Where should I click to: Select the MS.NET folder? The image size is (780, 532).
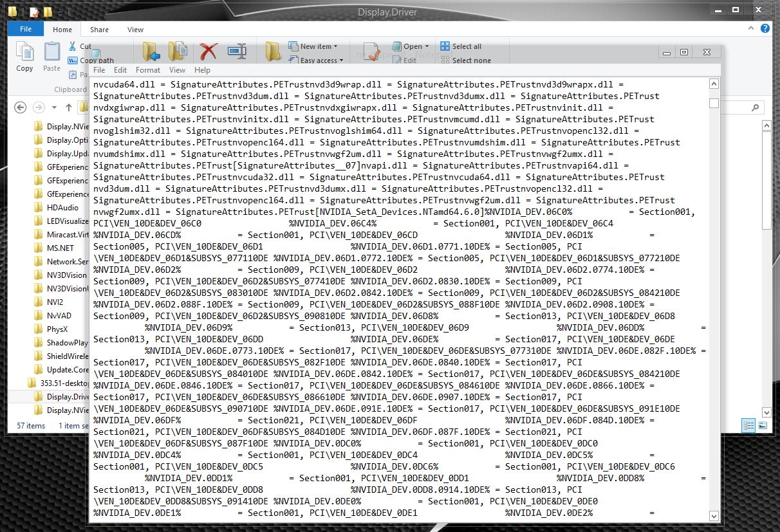pos(55,248)
